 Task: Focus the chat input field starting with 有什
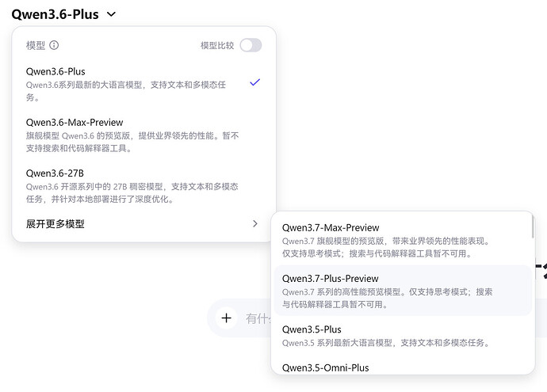click(x=258, y=318)
